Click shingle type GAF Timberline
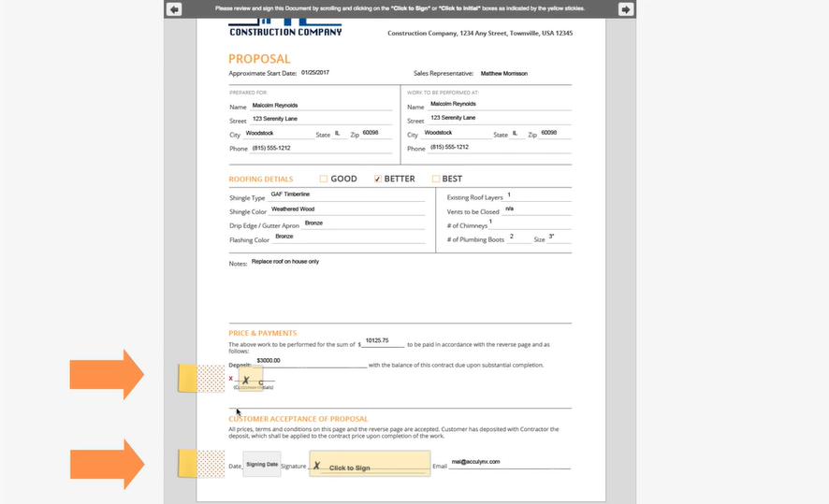The height and width of the screenshot is (504, 829). 290,194
